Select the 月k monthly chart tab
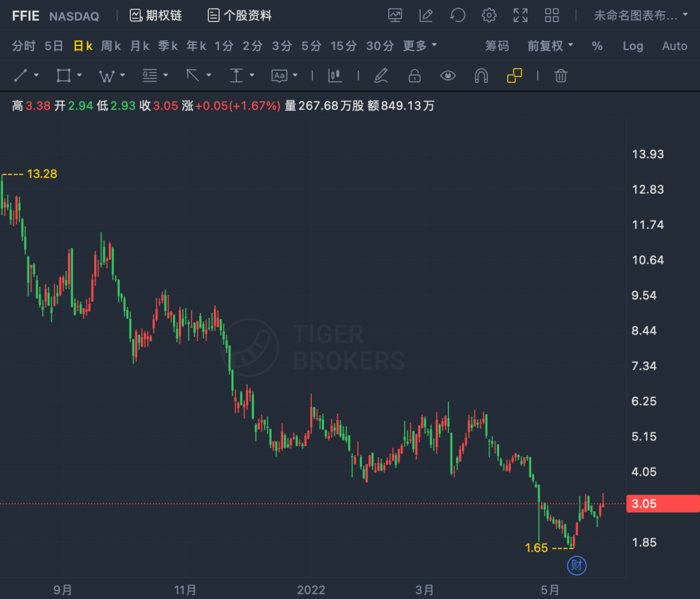 coord(140,45)
